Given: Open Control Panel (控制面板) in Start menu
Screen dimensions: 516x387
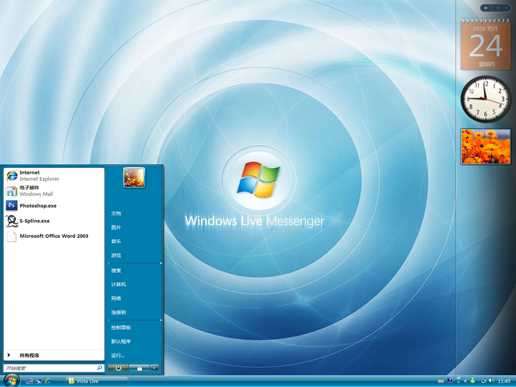Looking at the screenshot, I should [x=121, y=328].
